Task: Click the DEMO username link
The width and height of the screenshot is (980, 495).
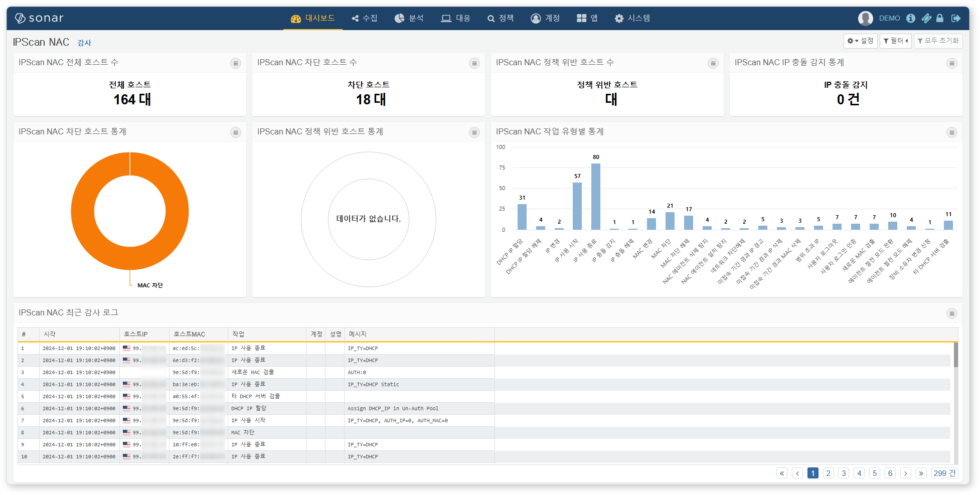Action: click(x=889, y=19)
